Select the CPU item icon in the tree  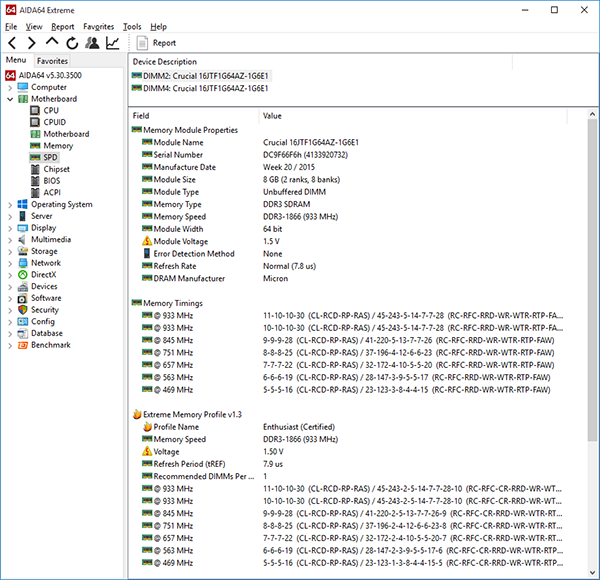tap(35, 111)
